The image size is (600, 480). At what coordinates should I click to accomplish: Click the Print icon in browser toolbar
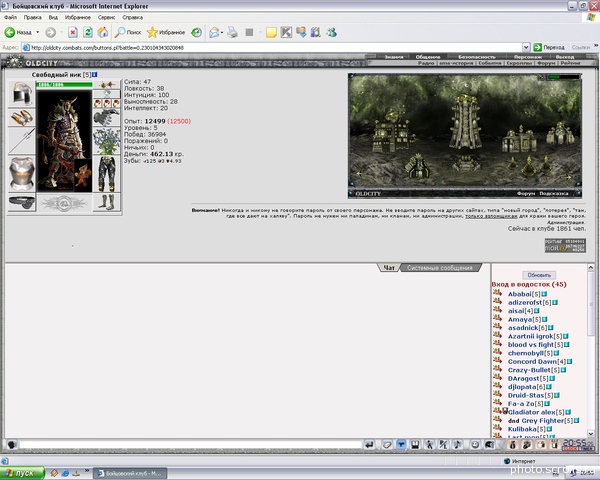click(x=232, y=33)
